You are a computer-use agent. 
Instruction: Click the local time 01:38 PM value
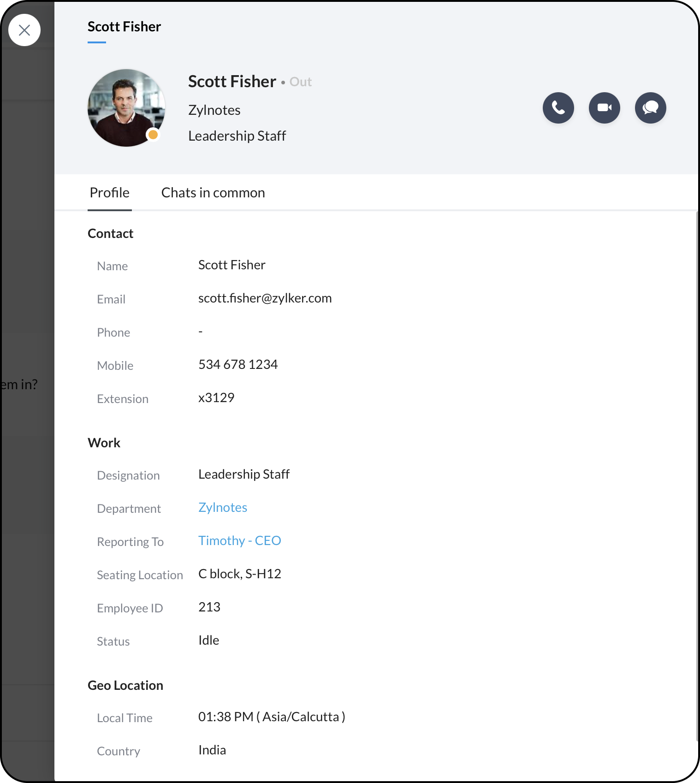click(x=272, y=717)
